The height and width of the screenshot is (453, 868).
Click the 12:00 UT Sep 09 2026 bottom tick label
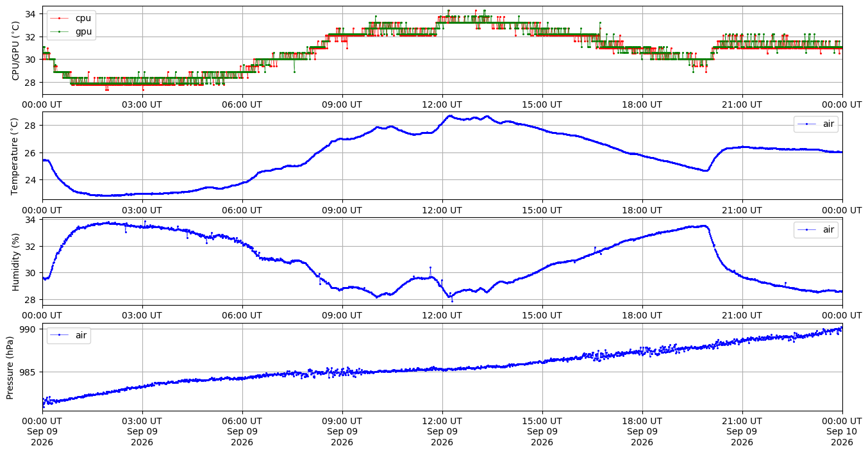tap(442, 432)
